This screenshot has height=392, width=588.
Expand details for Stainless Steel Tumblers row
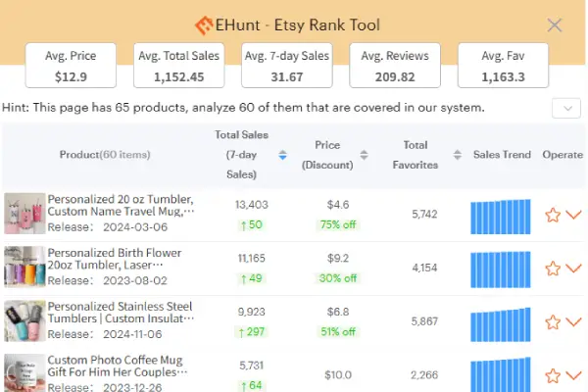pos(573,321)
